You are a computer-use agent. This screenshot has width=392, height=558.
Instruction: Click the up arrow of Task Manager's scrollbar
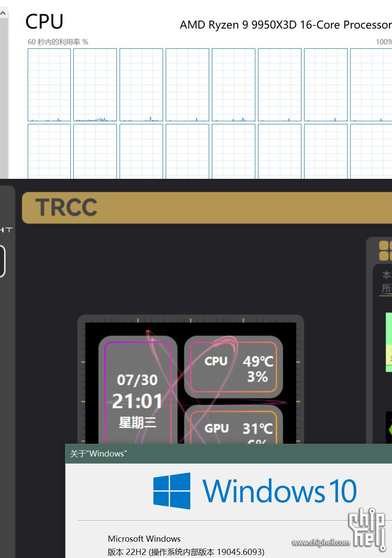(4, 13)
